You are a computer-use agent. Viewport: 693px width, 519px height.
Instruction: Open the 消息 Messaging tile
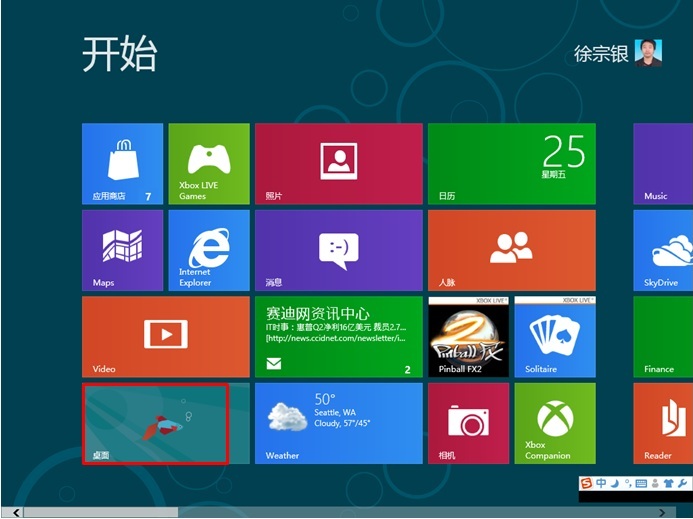(x=339, y=250)
